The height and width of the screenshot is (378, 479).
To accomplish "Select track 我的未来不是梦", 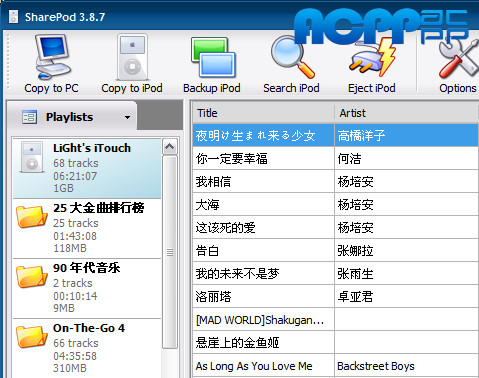I will pyautogui.click(x=336, y=274).
